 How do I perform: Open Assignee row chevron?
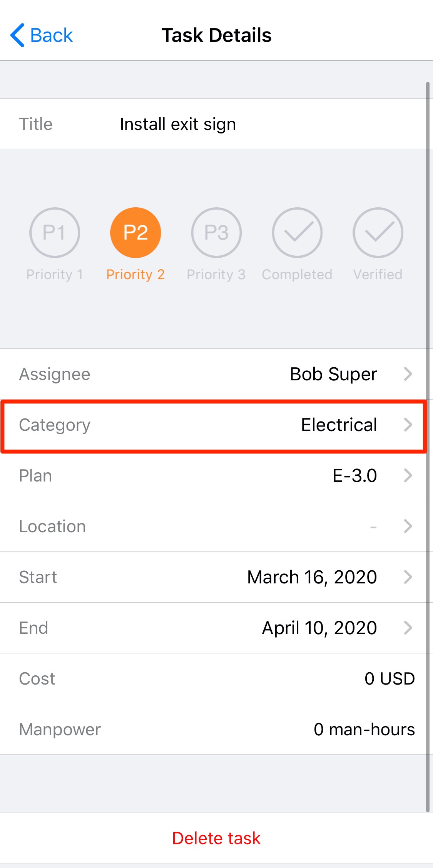(x=408, y=374)
